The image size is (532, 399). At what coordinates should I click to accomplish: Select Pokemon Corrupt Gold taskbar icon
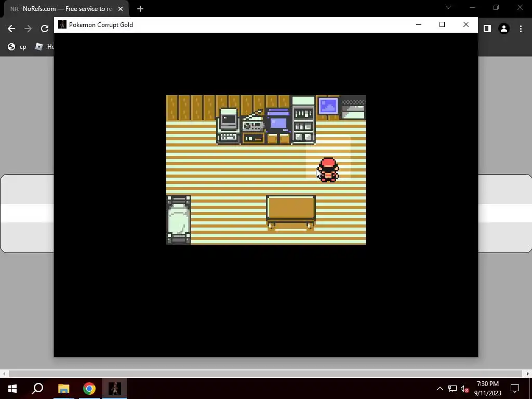115,389
